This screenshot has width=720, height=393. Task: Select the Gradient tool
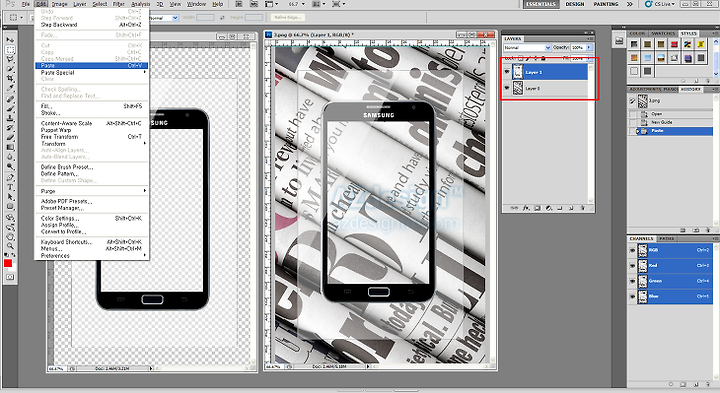10,147
